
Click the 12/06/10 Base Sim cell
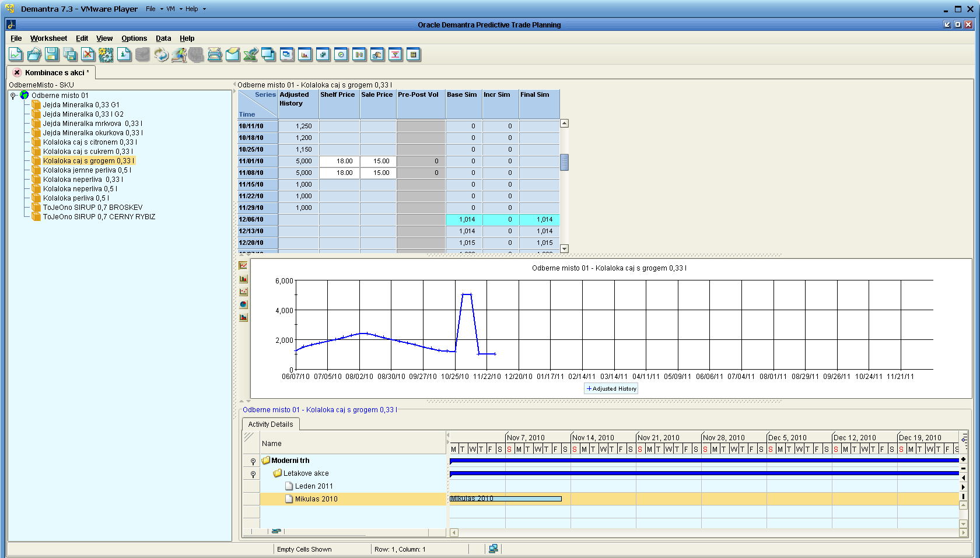pyautogui.click(x=464, y=219)
